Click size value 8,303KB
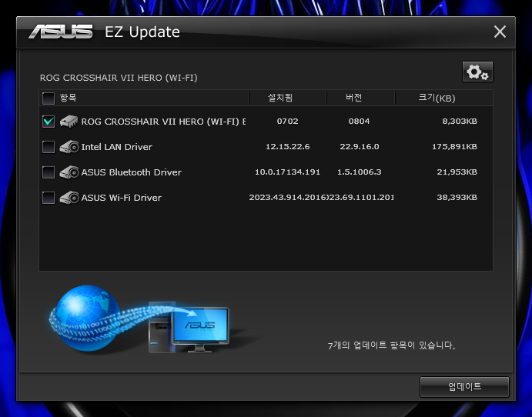 [460, 122]
